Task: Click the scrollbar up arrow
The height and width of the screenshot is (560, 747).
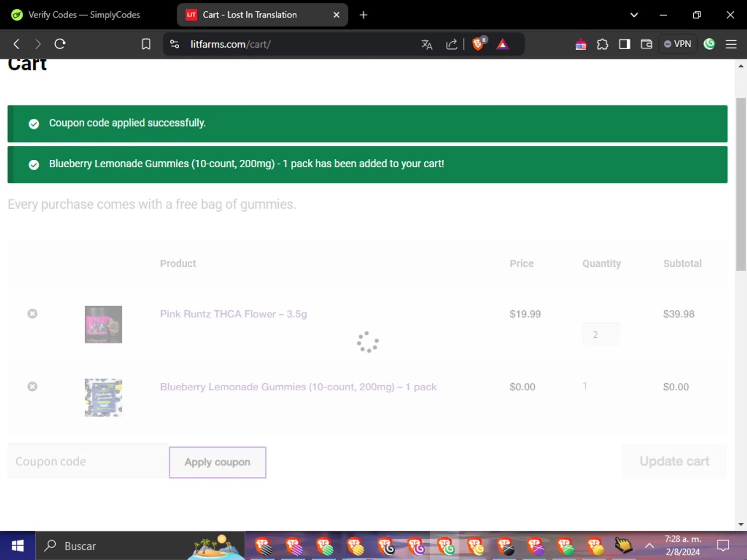Action: 741,66
